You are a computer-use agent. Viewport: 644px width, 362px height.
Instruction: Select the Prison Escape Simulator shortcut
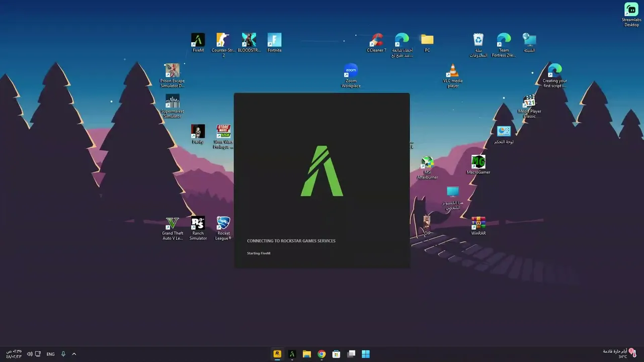coord(172,75)
